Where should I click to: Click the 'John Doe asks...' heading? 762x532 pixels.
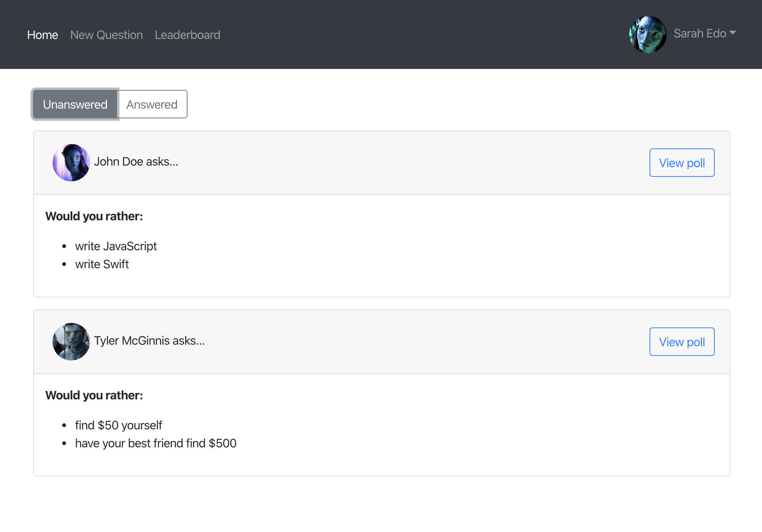136,161
